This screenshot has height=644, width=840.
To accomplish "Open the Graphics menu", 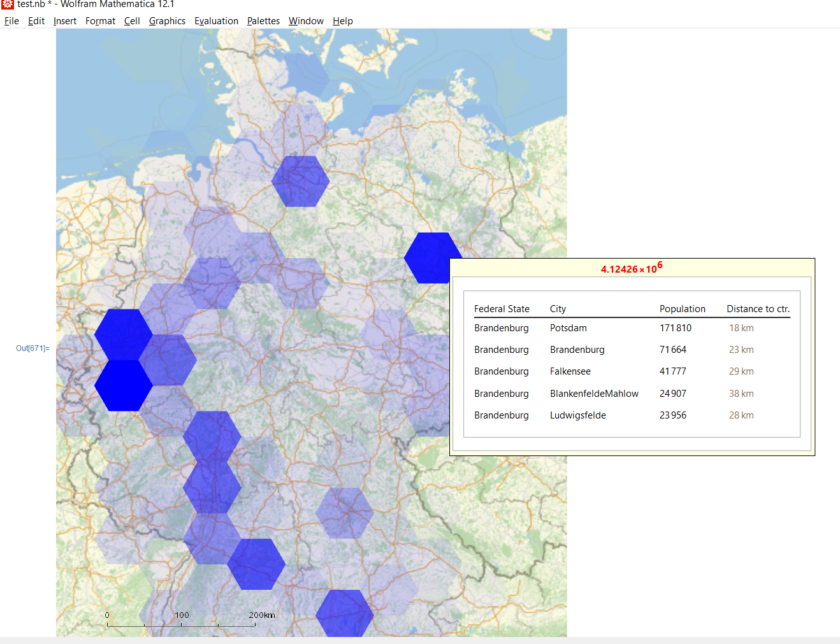I will 167,21.
